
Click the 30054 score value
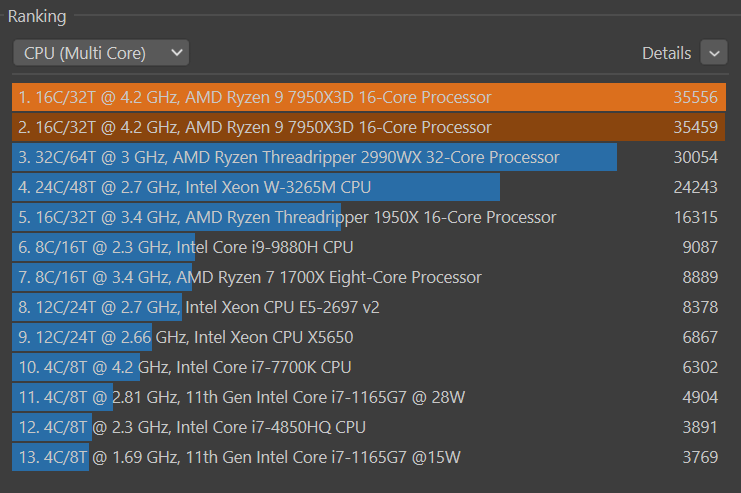coord(696,157)
